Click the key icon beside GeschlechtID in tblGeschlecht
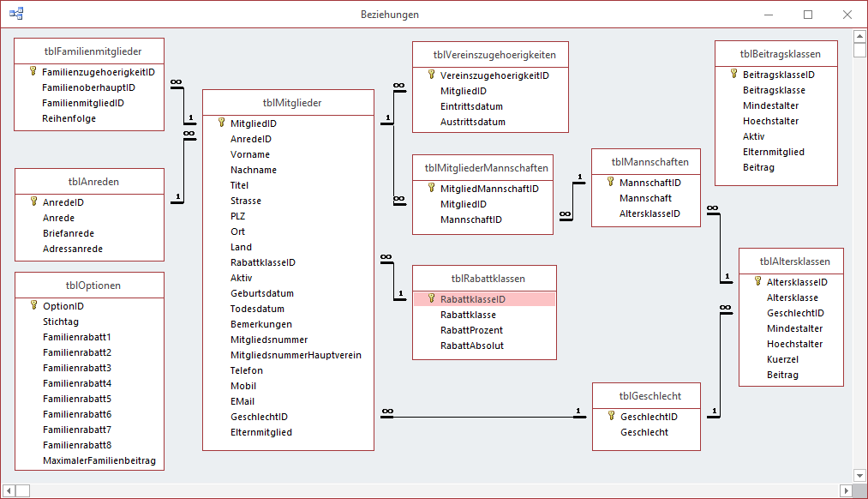Image resolution: width=868 pixels, height=499 pixels. (611, 416)
